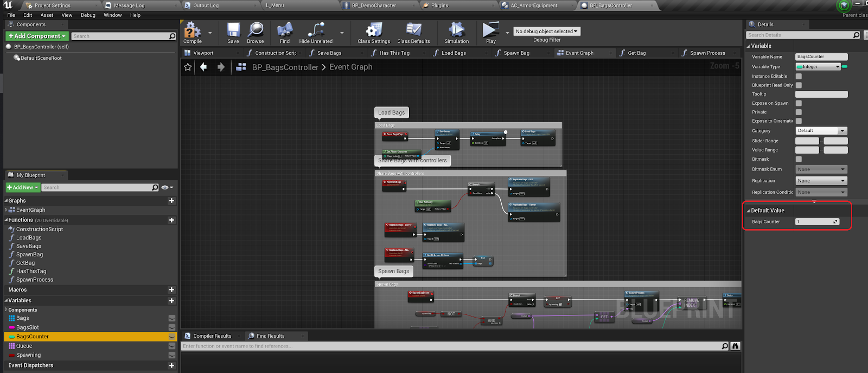Open the Variable Type Integer dropdown

point(818,67)
